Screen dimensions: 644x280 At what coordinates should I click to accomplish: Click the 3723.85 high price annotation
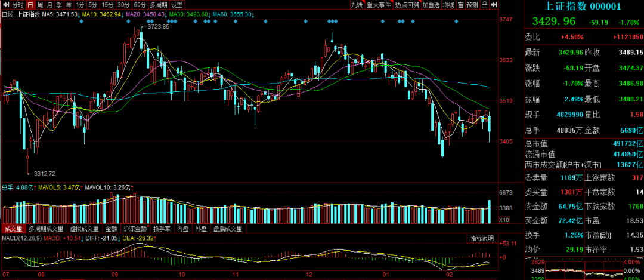tap(159, 27)
